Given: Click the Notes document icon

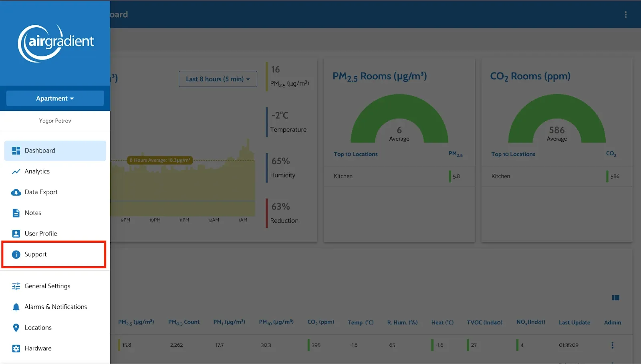Looking at the screenshot, I should 16,213.
